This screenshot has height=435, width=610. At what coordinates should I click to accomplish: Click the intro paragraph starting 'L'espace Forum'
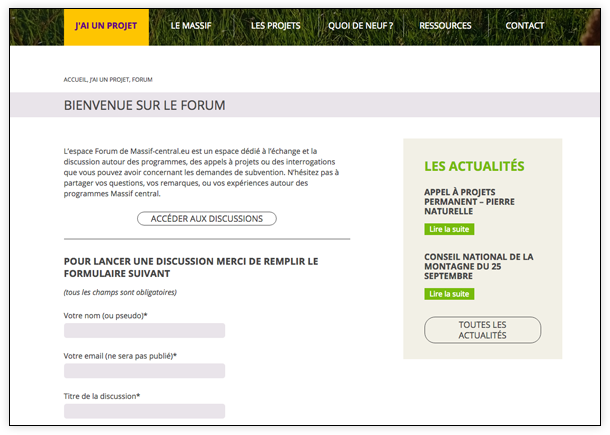201,172
